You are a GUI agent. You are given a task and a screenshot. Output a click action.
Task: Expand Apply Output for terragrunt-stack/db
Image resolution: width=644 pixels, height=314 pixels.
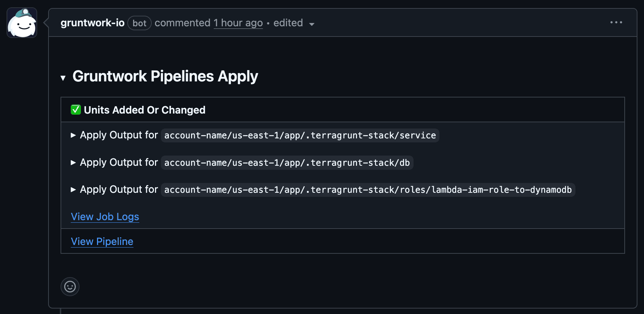(73, 162)
